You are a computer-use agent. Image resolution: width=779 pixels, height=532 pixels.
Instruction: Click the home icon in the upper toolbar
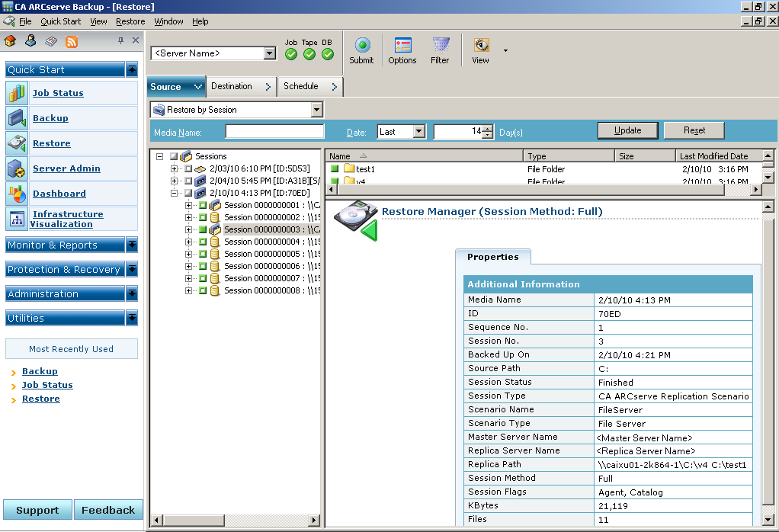click(10, 42)
